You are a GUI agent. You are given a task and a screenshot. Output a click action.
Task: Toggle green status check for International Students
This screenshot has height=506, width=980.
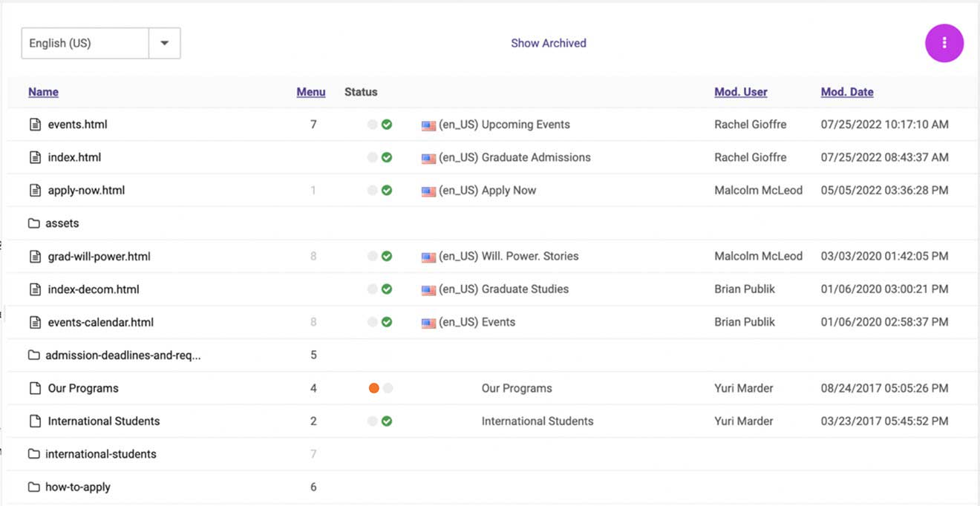(387, 421)
